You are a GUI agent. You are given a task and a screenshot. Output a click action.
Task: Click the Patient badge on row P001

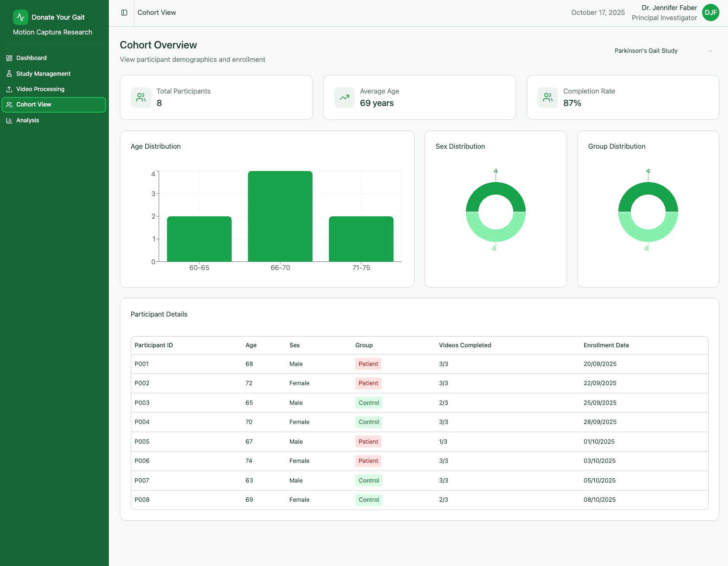click(368, 364)
